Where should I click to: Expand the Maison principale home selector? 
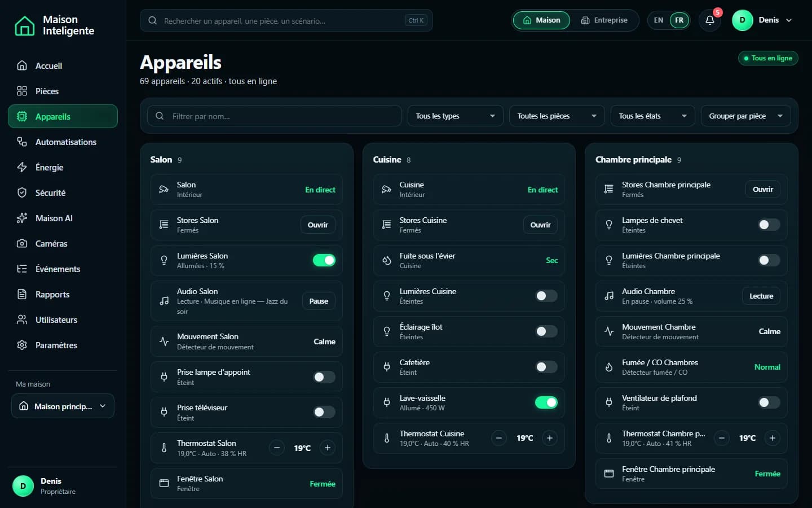(x=63, y=406)
